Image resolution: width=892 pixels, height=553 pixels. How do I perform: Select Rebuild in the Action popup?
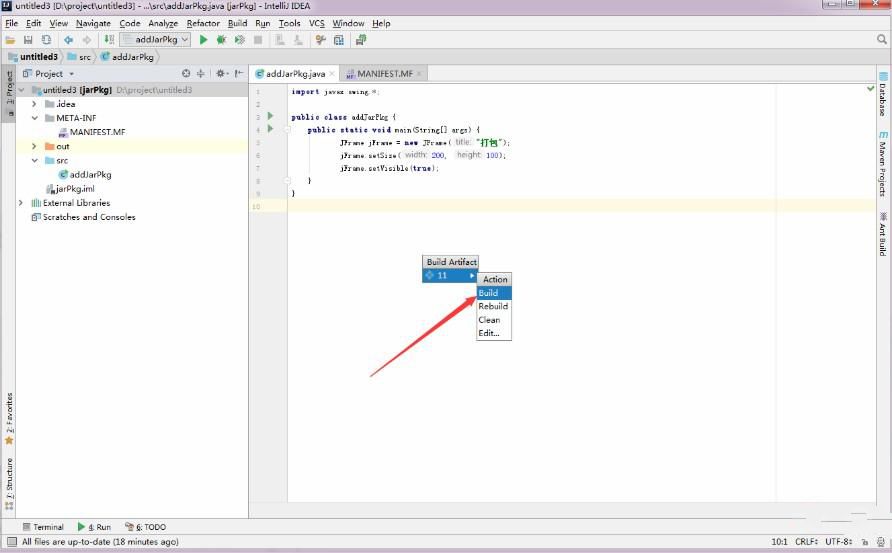click(x=493, y=306)
